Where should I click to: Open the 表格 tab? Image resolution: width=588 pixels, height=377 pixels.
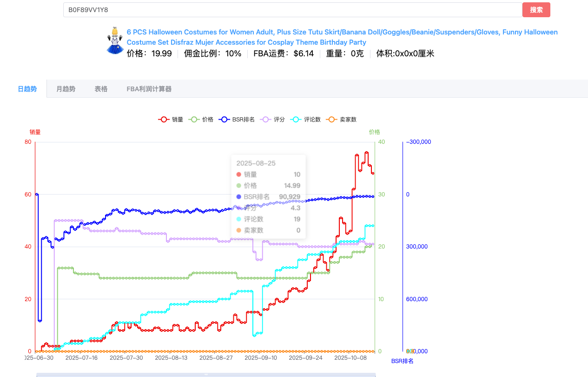pos(101,89)
